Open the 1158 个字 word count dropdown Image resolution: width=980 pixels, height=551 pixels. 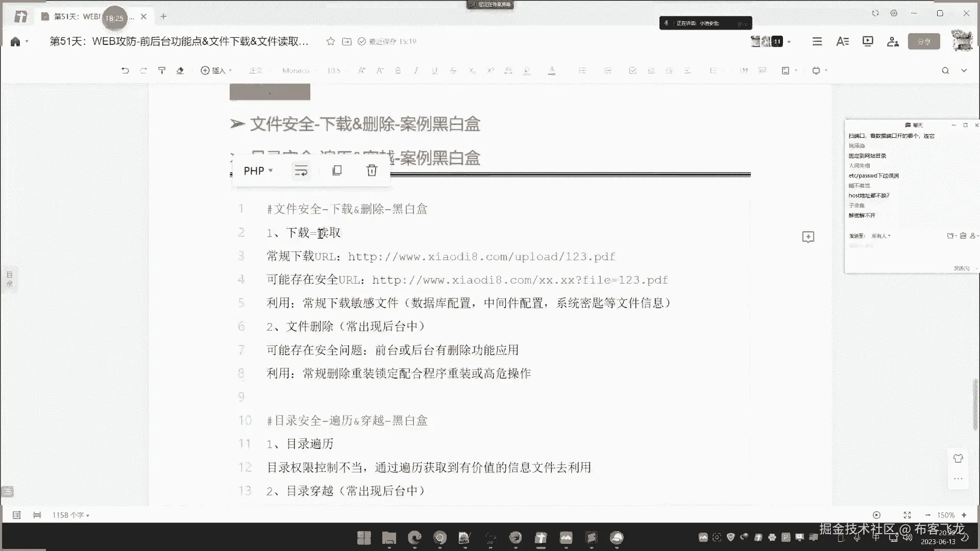click(x=70, y=515)
